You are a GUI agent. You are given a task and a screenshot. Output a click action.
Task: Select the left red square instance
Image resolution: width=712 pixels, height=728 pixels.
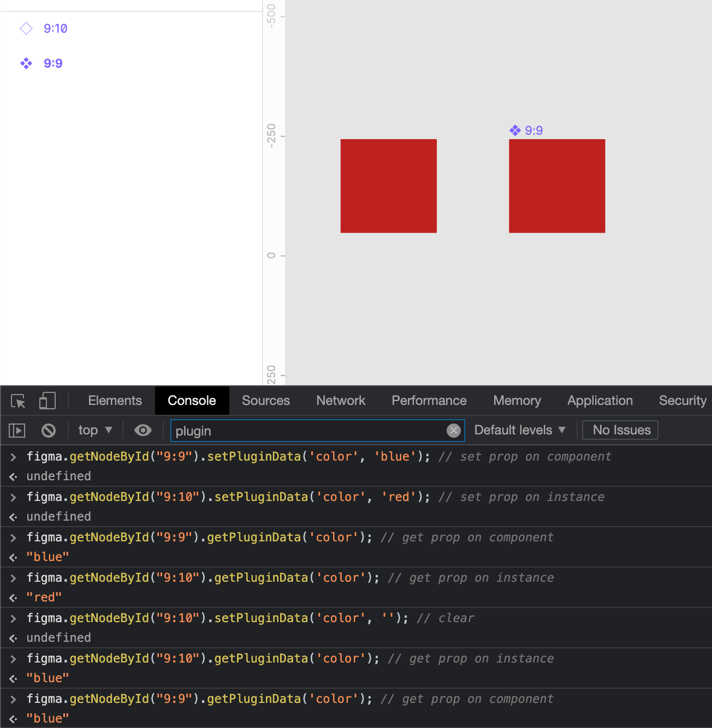[x=389, y=186]
